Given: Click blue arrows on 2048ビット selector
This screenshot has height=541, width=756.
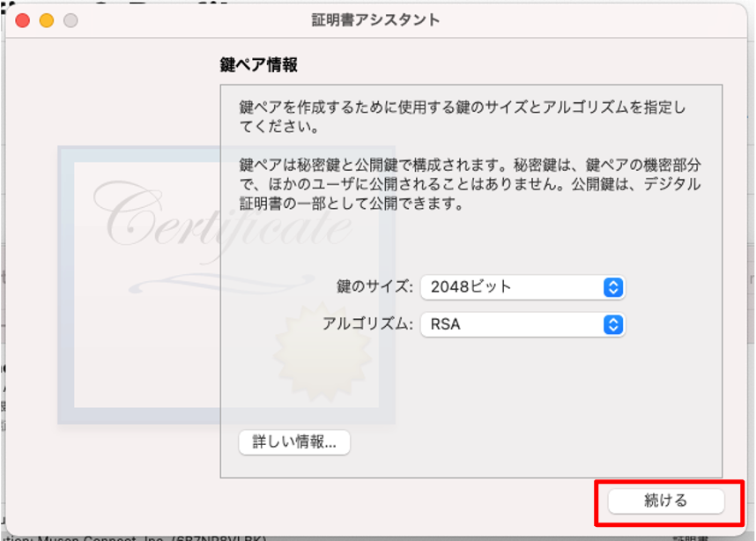Looking at the screenshot, I should [x=613, y=287].
